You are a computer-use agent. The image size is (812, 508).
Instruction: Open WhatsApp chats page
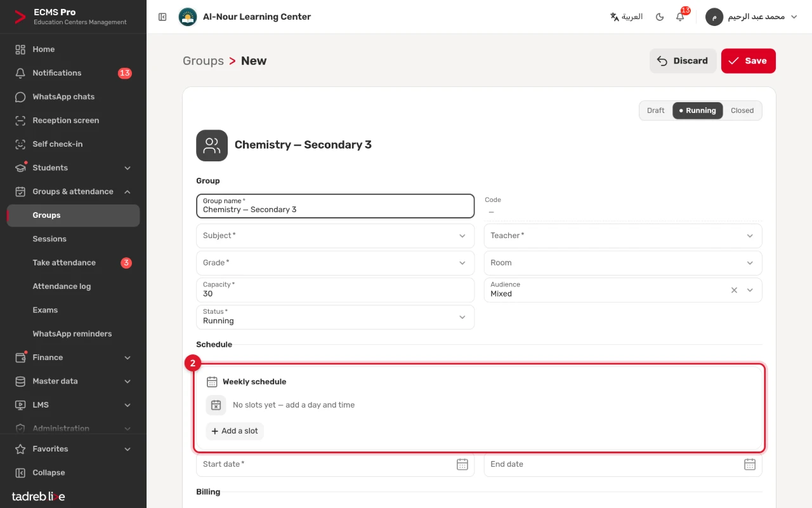(x=73, y=97)
